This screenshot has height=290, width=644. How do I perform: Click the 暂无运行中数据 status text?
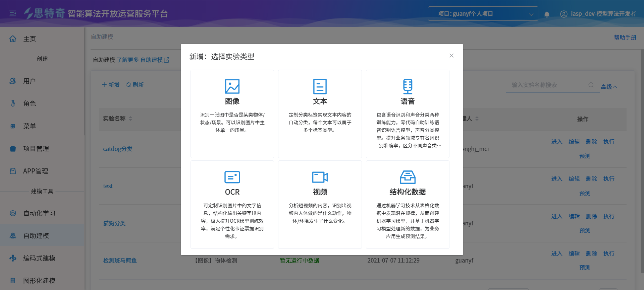click(x=300, y=261)
